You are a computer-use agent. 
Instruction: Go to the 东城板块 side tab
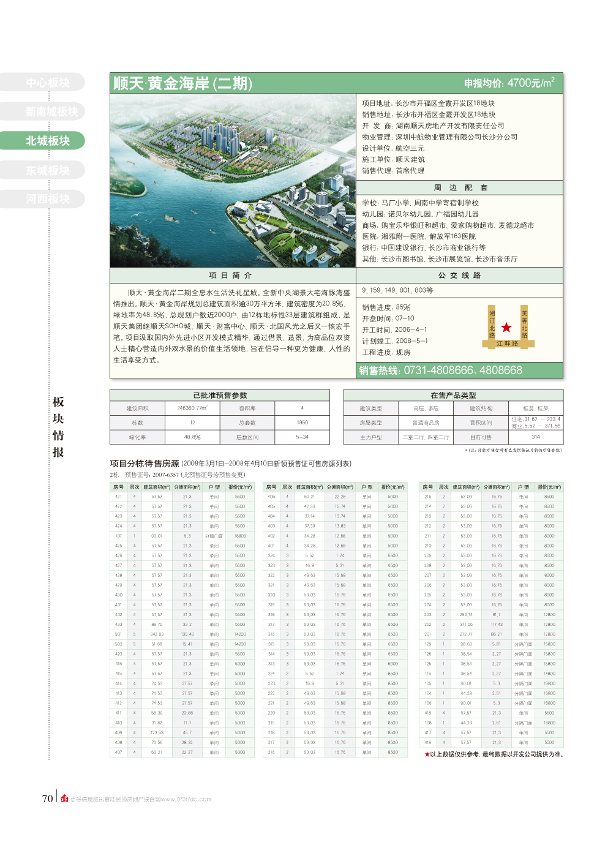[43, 170]
